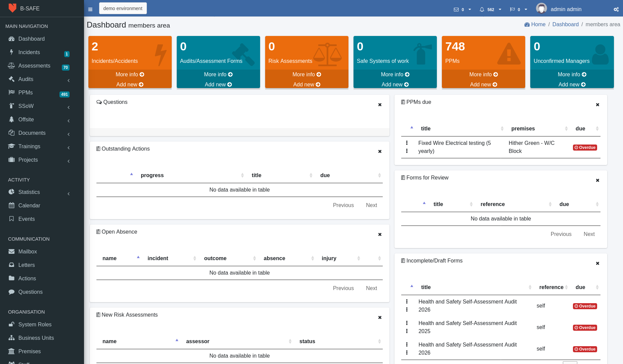Screen dimensions: 623x364
Task: Click Add new on Risk Assessments card
Action: [306, 85]
